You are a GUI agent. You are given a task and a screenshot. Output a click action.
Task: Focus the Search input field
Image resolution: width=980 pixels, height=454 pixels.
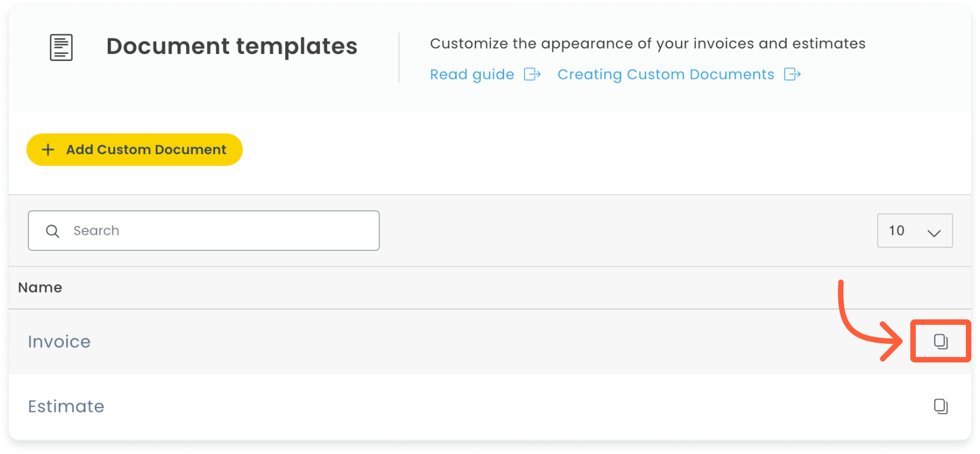pyautogui.click(x=204, y=231)
